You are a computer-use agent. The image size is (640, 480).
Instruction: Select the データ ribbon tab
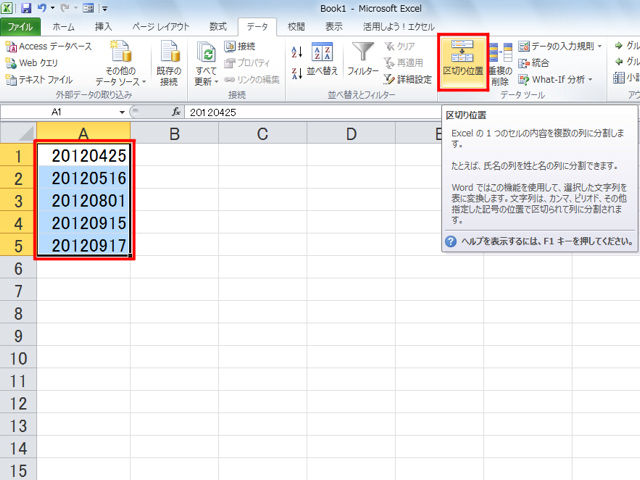click(257, 27)
